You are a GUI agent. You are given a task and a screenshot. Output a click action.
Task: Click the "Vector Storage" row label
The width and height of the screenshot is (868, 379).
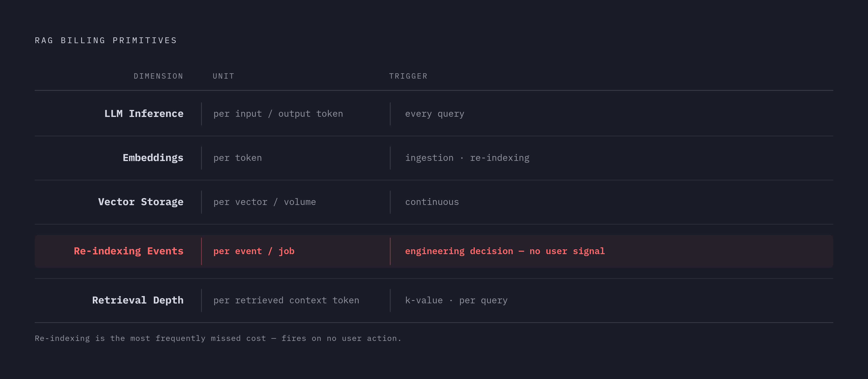click(x=141, y=202)
